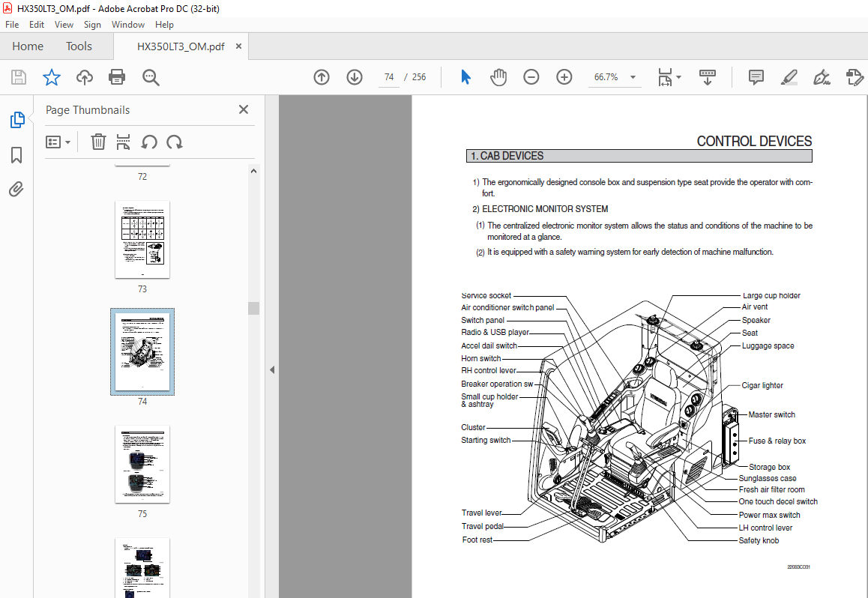Click the 'Fuse & relay box' label
The width and height of the screenshot is (868, 598).
(x=777, y=441)
